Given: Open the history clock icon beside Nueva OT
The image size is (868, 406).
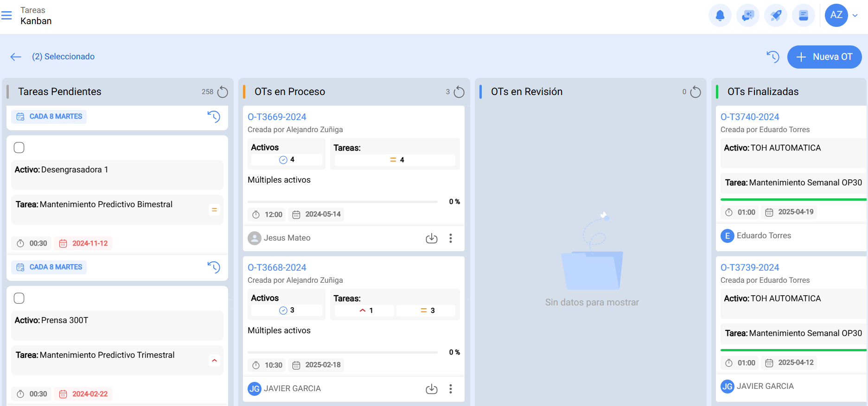Looking at the screenshot, I should pos(772,57).
